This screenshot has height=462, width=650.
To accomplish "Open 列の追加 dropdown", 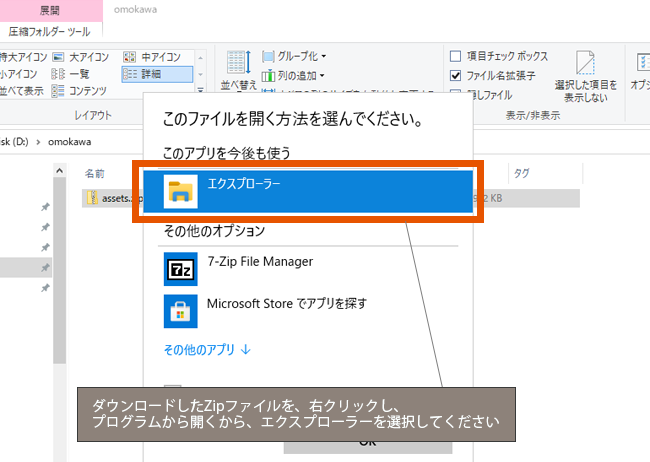I will pos(294,75).
